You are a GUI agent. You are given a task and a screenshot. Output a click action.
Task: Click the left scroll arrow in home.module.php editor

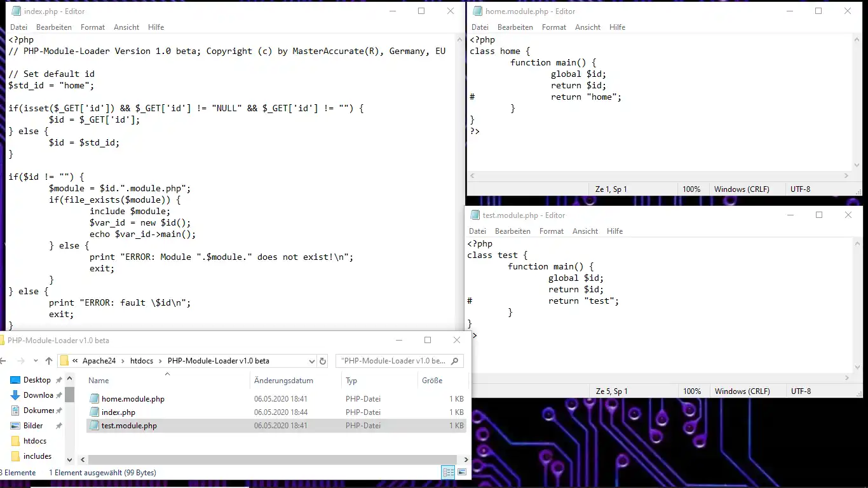click(x=471, y=176)
